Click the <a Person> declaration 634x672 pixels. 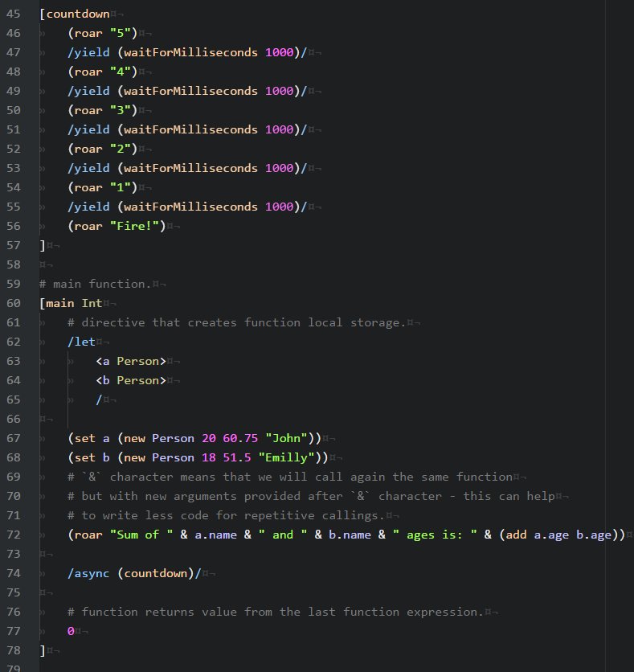(131, 361)
